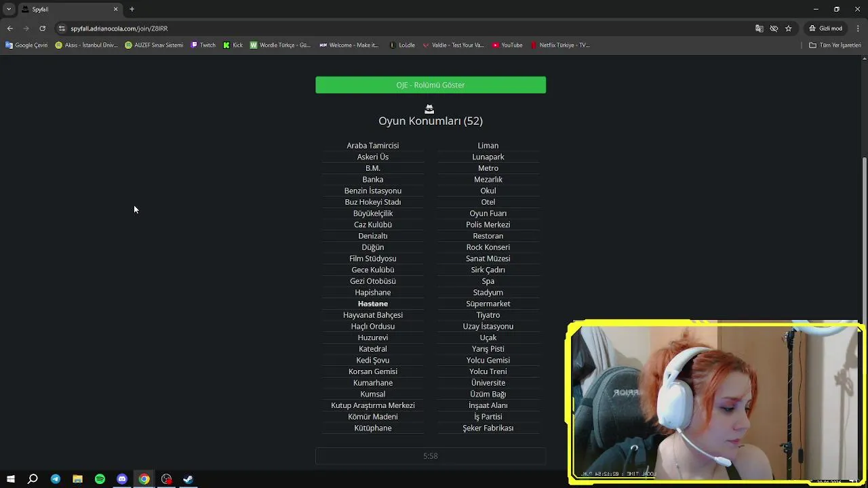Viewport: 868px width, 488px height.
Task: Open Telegram from the taskbar
Action: tap(55, 479)
